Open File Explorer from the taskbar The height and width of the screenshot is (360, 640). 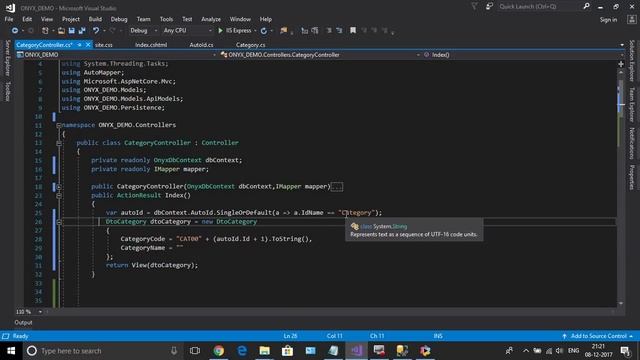pos(264,351)
